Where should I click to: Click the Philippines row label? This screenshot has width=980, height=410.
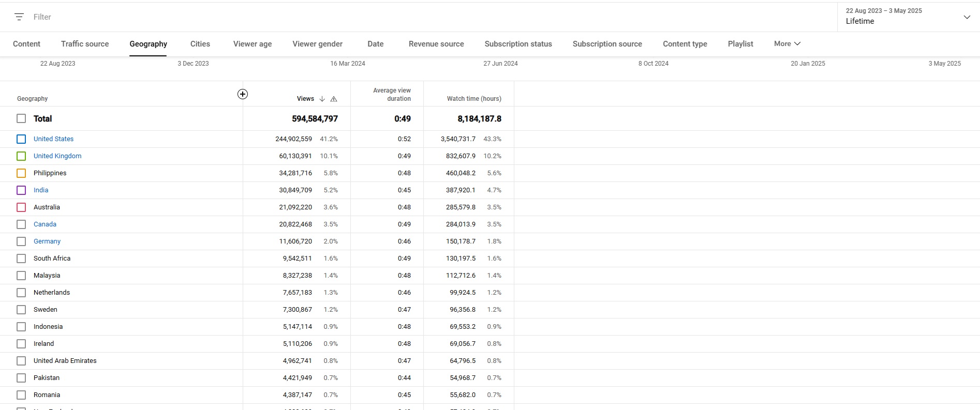50,173
